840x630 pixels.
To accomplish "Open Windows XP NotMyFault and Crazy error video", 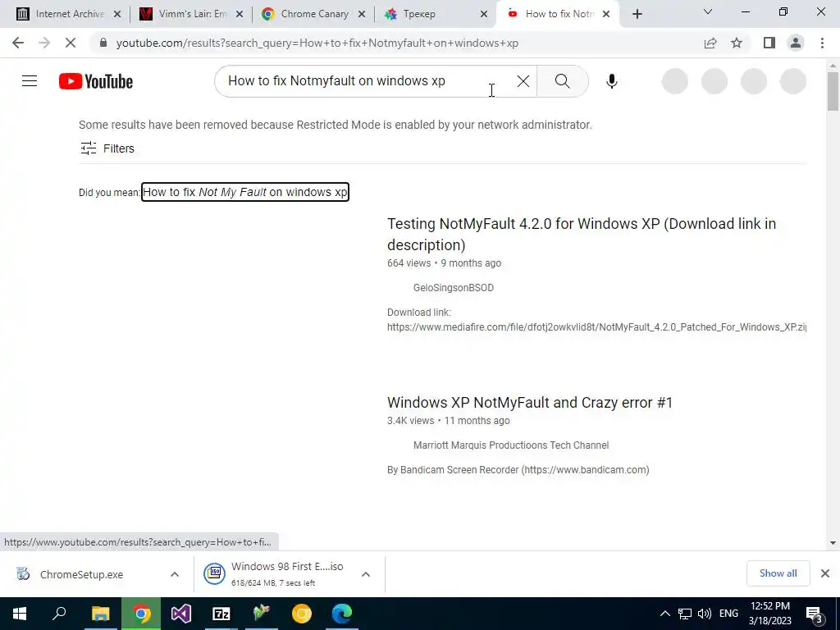I will 529,402.
